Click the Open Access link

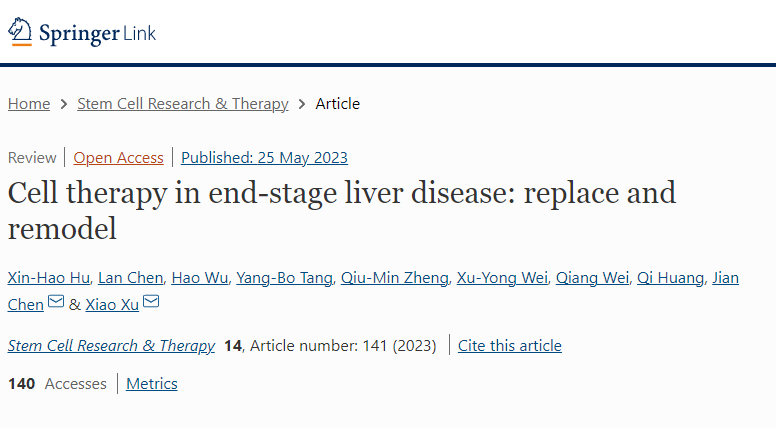click(118, 157)
